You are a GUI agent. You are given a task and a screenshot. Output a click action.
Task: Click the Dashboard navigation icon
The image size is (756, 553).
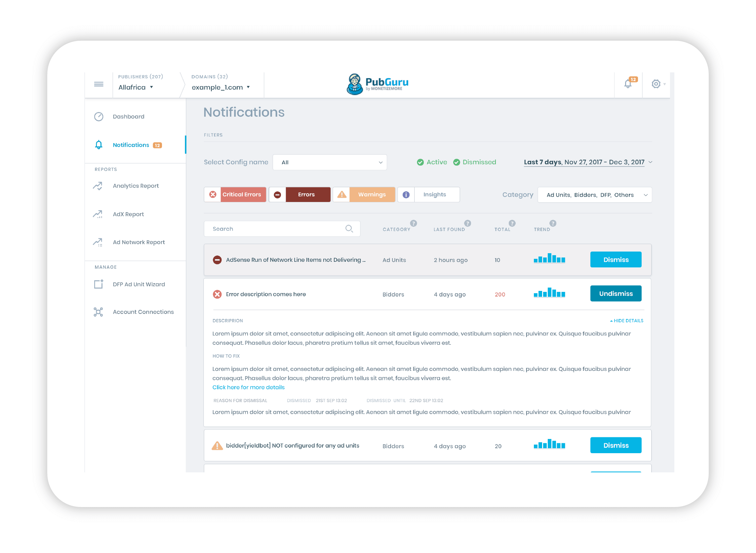(x=99, y=116)
